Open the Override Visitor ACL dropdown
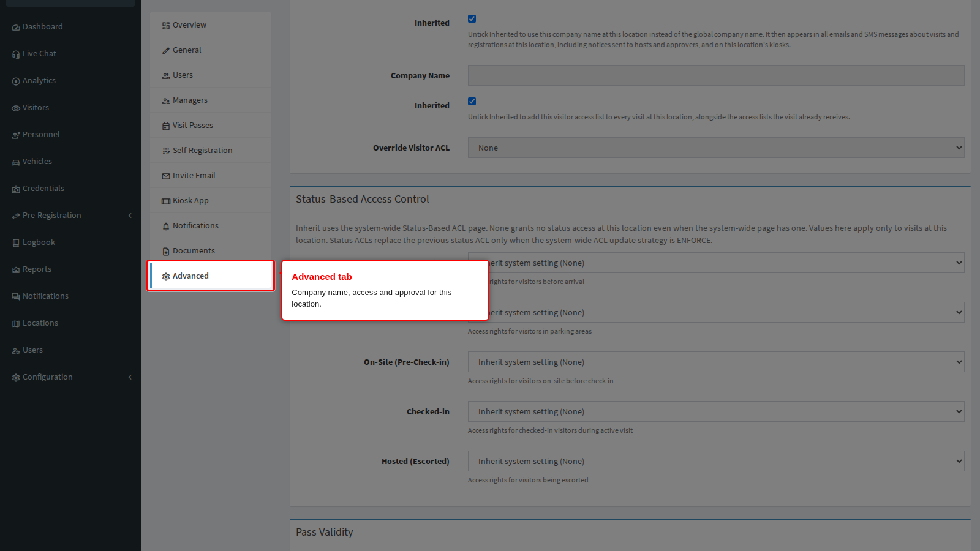The image size is (980, 551). tap(716, 148)
